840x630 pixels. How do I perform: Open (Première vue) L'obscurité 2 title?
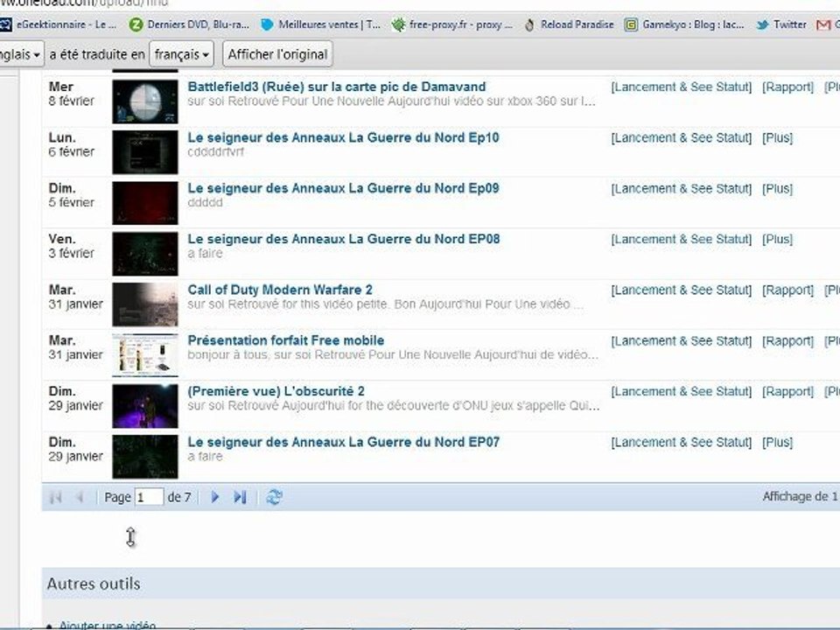pyautogui.click(x=276, y=391)
